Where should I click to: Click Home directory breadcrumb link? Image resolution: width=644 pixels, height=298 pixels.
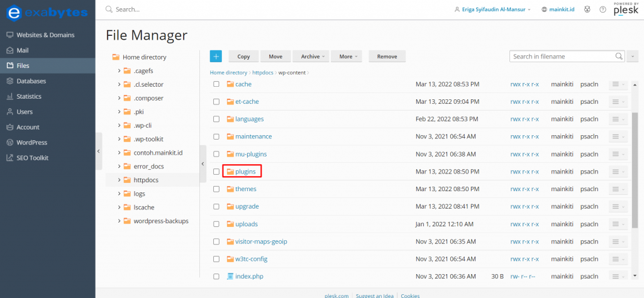click(x=228, y=73)
